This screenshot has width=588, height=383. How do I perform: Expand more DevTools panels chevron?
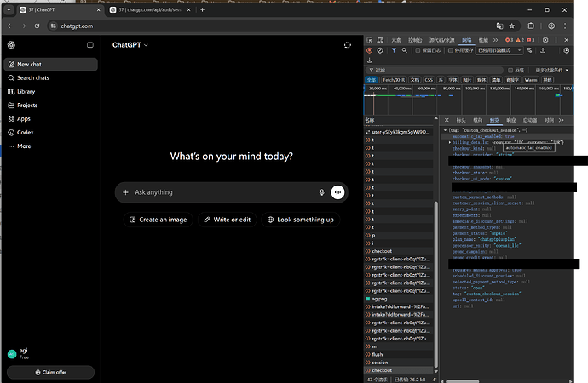[495, 40]
